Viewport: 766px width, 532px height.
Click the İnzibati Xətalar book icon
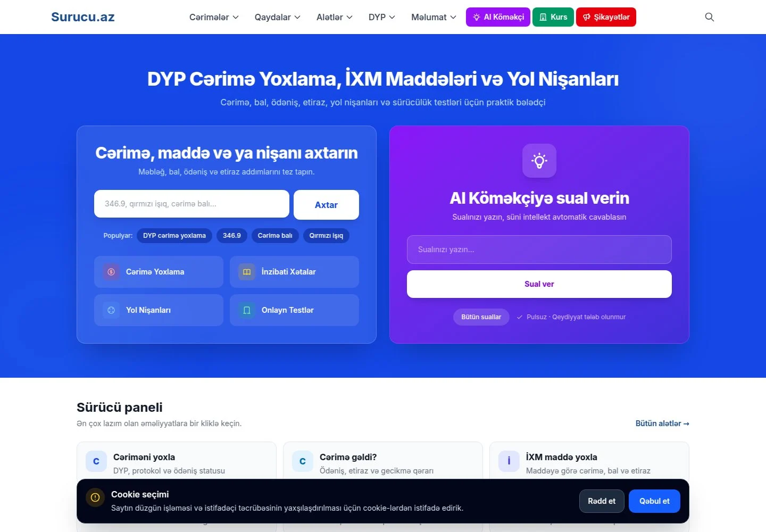coord(247,272)
